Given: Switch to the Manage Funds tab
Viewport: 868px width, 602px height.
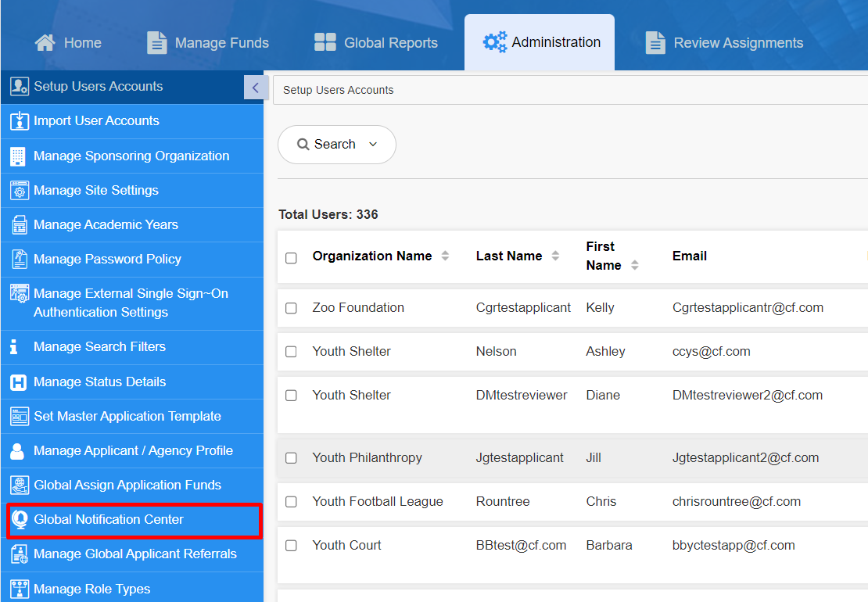Looking at the screenshot, I should tap(208, 43).
